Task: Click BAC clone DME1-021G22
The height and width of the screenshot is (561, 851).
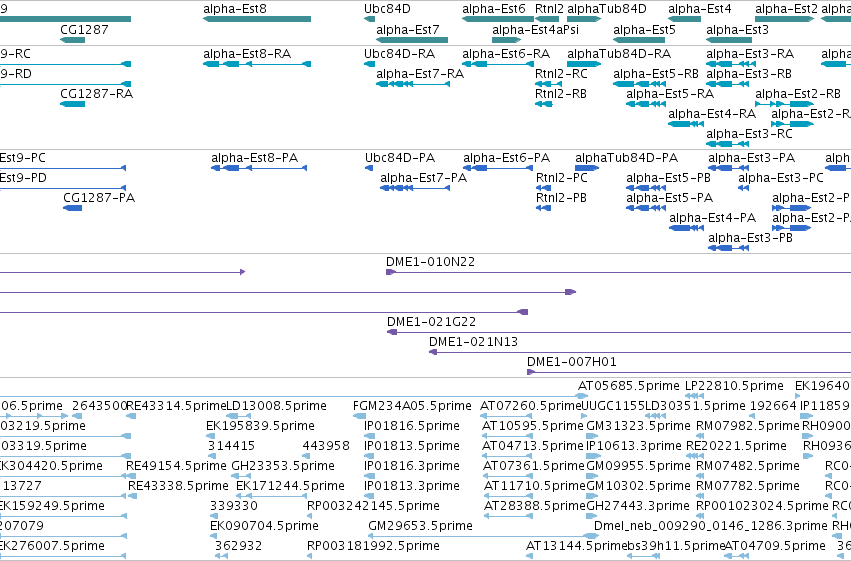Action: pos(619,332)
